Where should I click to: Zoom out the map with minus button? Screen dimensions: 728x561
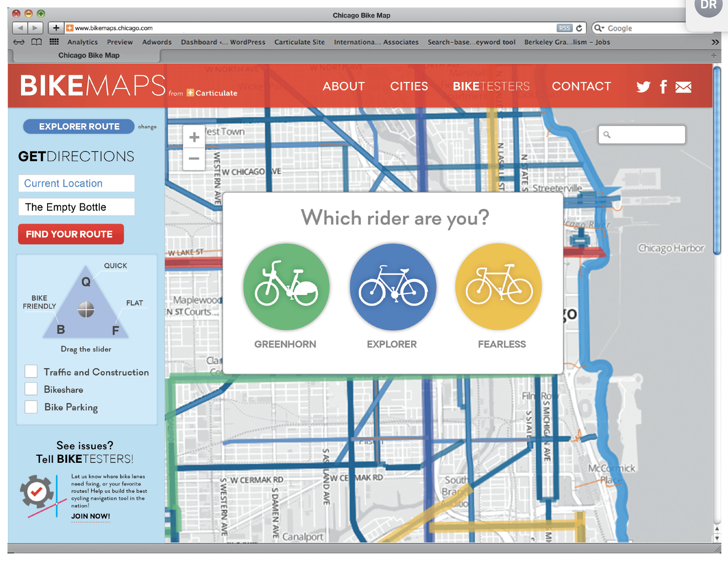click(194, 159)
